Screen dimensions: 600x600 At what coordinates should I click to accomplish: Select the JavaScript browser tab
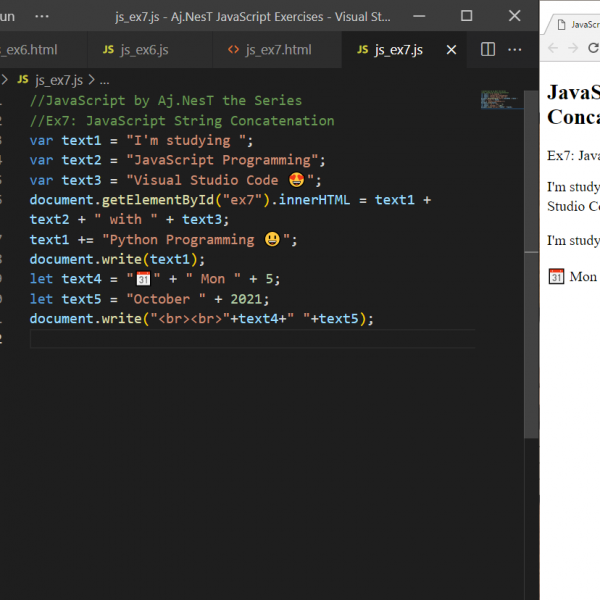pyautogui.click(x=580, y=23)
